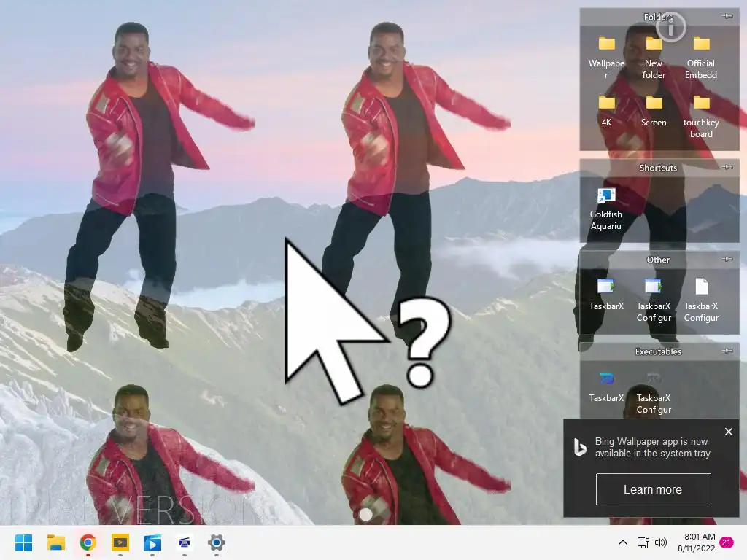Launch TaskbarX in the Executables group
This screenshot has height=560, width=747.
click(x=606, y=386)
